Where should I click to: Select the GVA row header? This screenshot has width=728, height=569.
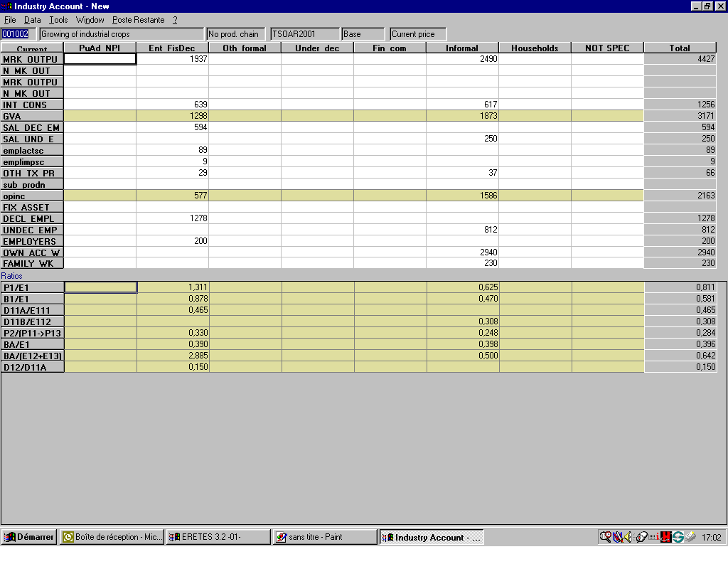pos(32,116)
